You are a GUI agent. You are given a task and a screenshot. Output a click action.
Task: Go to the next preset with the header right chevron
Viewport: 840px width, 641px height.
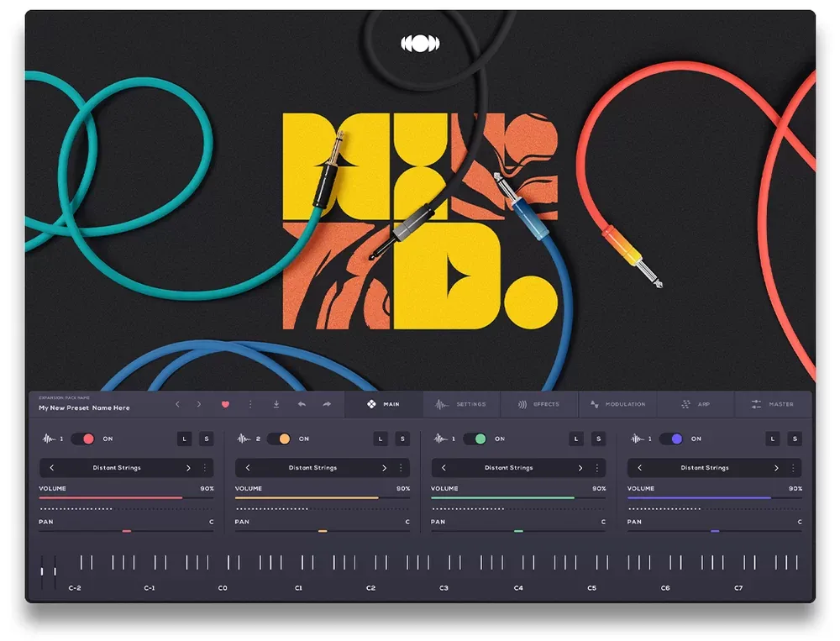click(x=199, y=404)
